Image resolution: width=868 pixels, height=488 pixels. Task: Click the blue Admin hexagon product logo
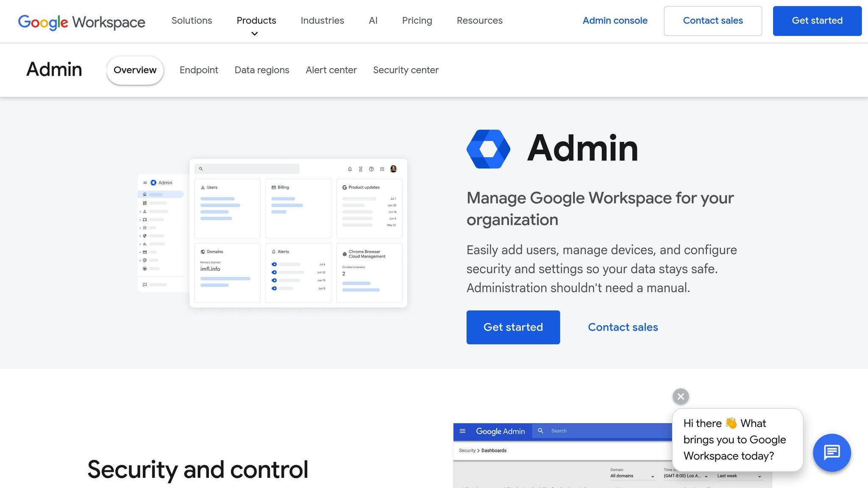[488, 149]
